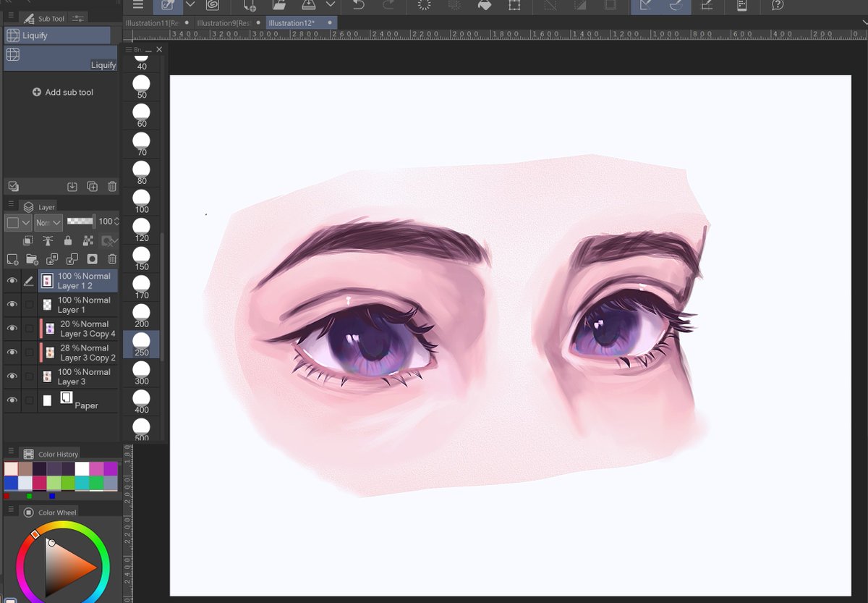Hide Layer 1 with eye icon
The image size is (868, 603).
click(12, 305)
